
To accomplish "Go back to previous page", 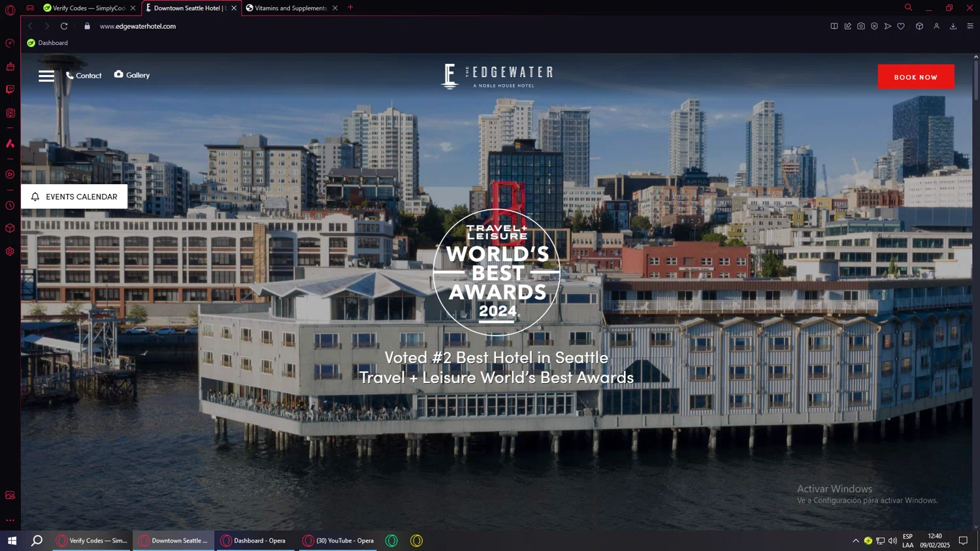I will point(30,26).
